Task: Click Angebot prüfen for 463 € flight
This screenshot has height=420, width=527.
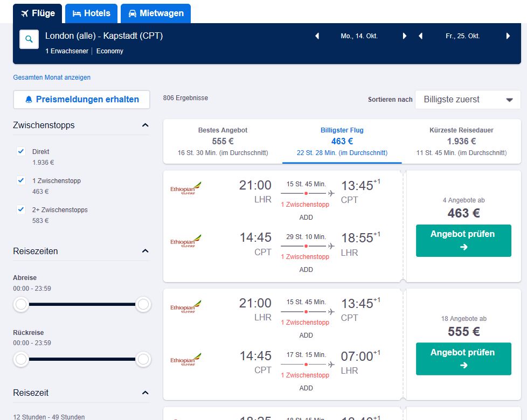Action: pos(463,241)
